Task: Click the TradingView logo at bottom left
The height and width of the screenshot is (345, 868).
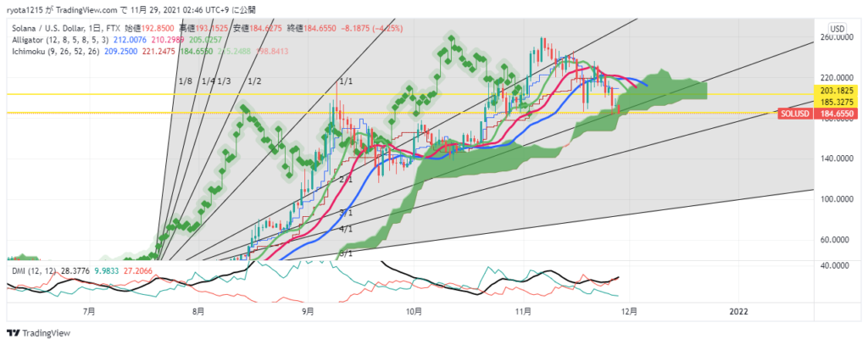Action: coord(39,334)
